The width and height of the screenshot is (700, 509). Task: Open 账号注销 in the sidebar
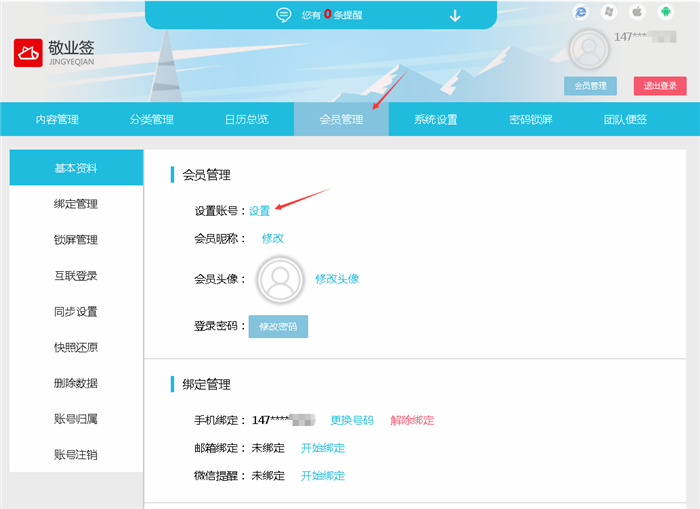pyautogui.click(x=76, y=455)
